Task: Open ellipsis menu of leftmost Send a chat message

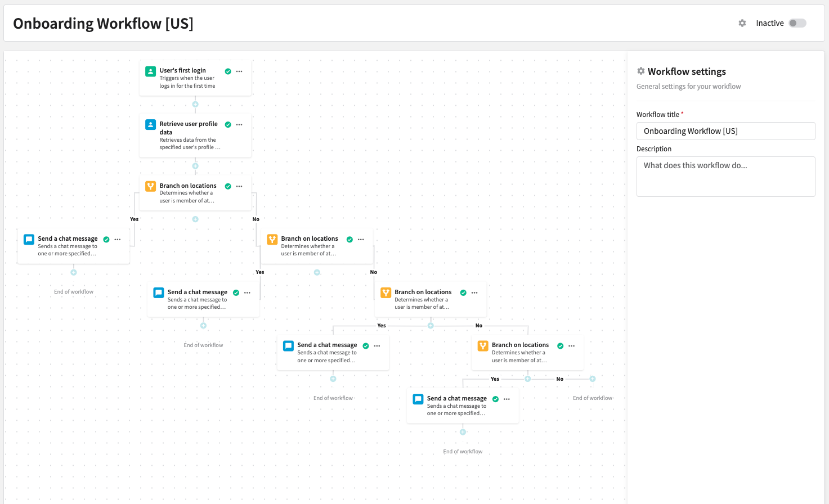Action: click(x=118, y=240)
